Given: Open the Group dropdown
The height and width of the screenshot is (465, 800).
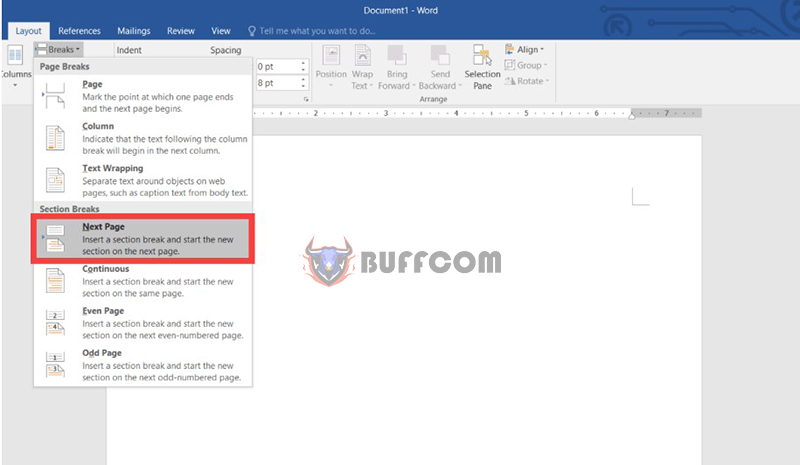Looking at the screenshot, I should tap(526, 65).
